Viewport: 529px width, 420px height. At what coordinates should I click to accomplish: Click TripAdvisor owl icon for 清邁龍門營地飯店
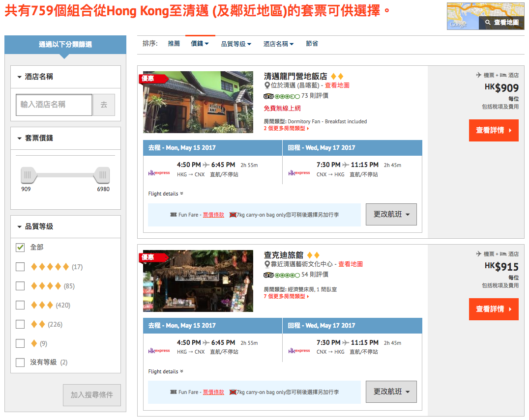(268, 96)
